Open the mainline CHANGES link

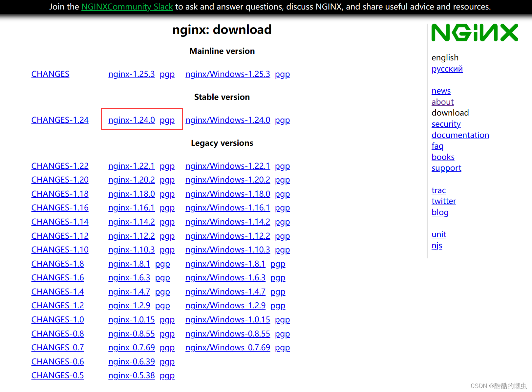50,74
